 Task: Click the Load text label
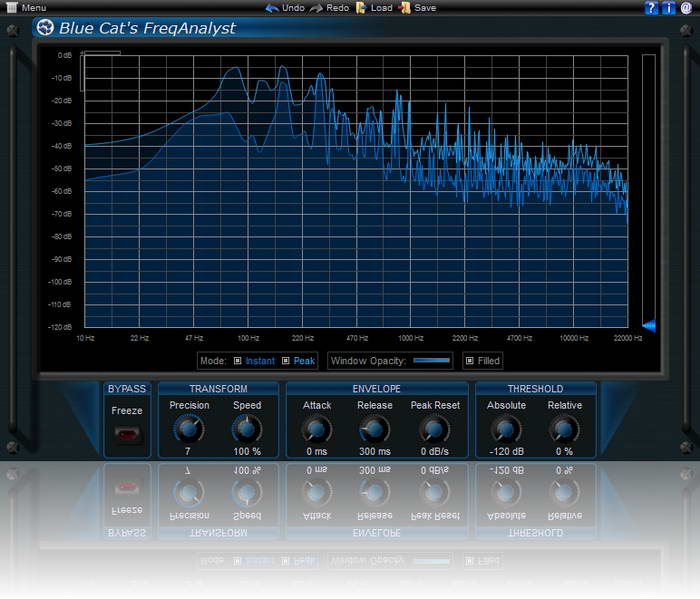click(381, 8)
